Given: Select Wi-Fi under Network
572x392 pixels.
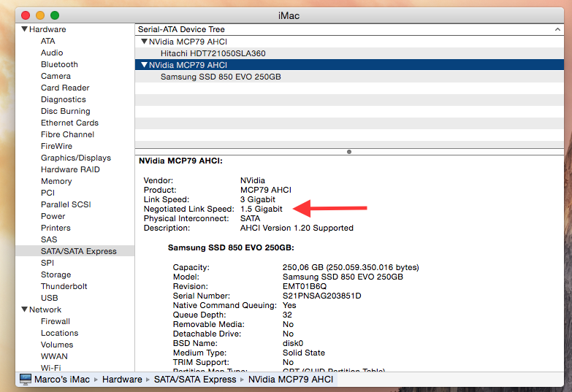Looking at the screenshot, I should 50,367.
